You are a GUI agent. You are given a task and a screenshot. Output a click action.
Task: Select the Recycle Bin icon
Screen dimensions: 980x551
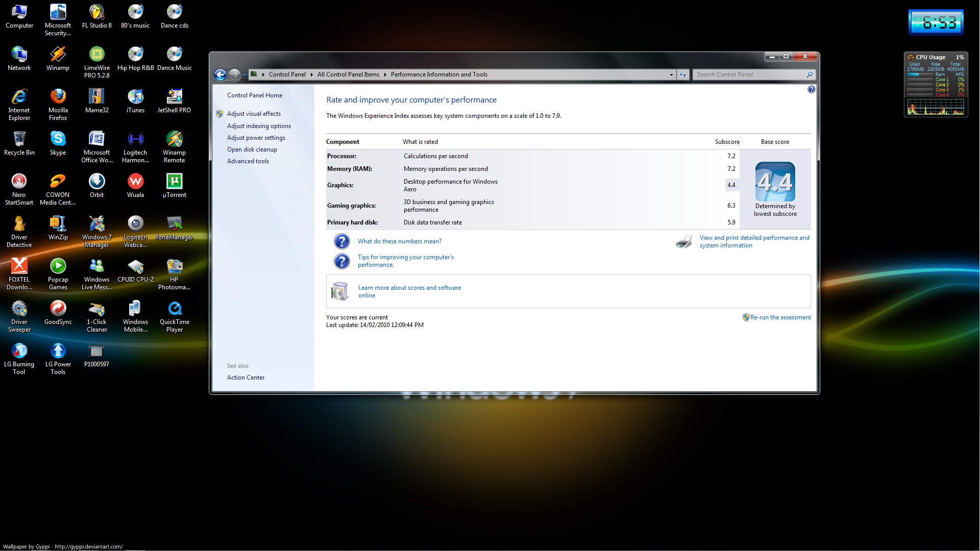19,143
